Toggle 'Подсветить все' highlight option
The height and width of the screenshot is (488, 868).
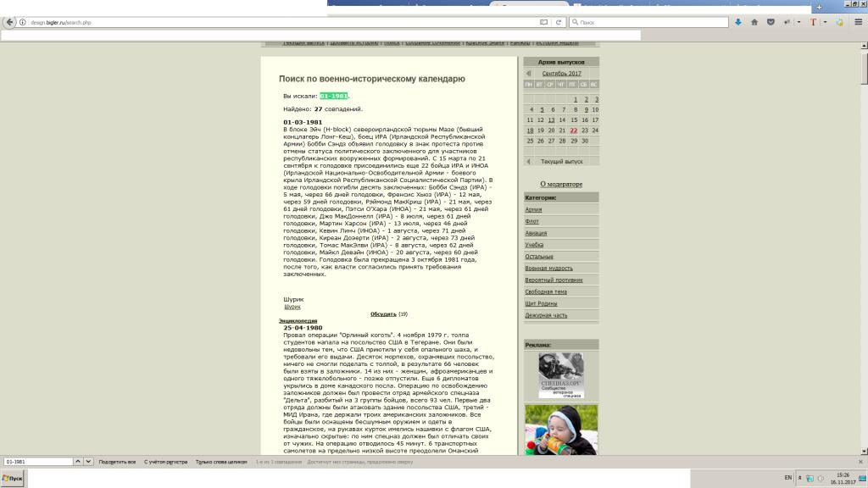tap(117, 462)
